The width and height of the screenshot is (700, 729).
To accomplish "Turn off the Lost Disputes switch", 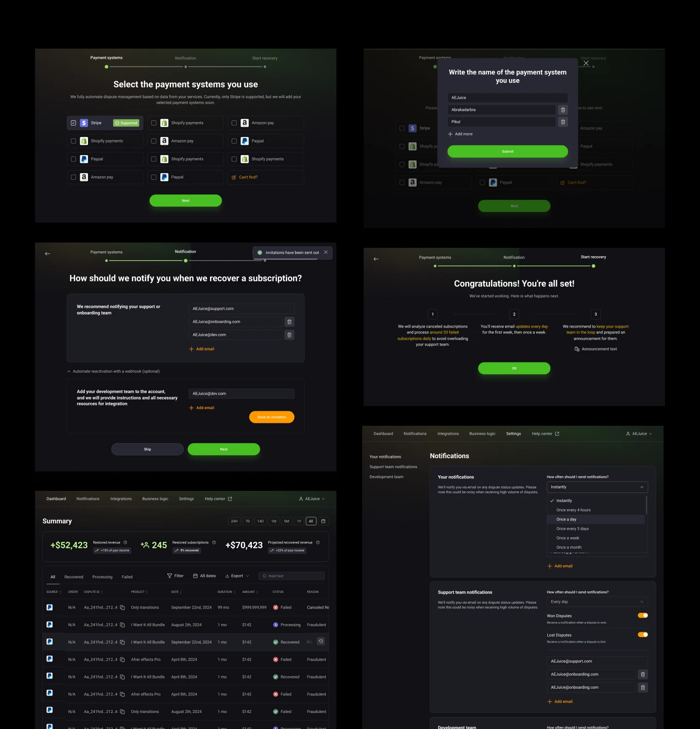I will [643, 635].
